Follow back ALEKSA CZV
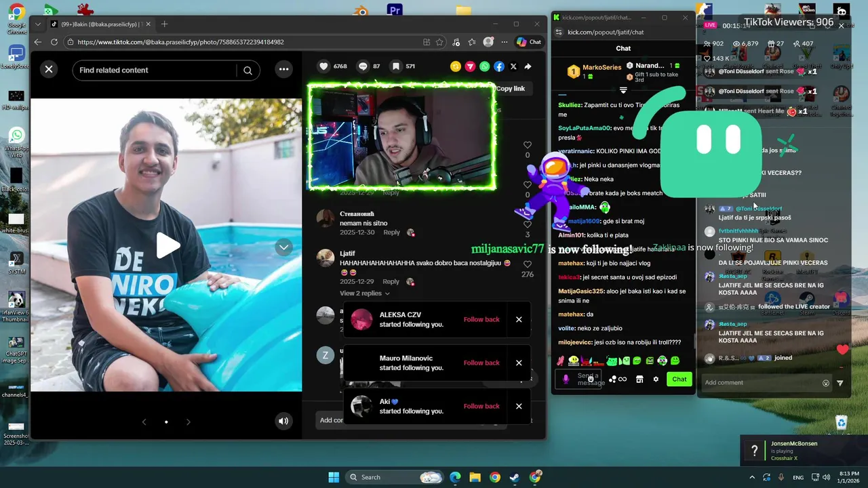 (x=481, y=319)
